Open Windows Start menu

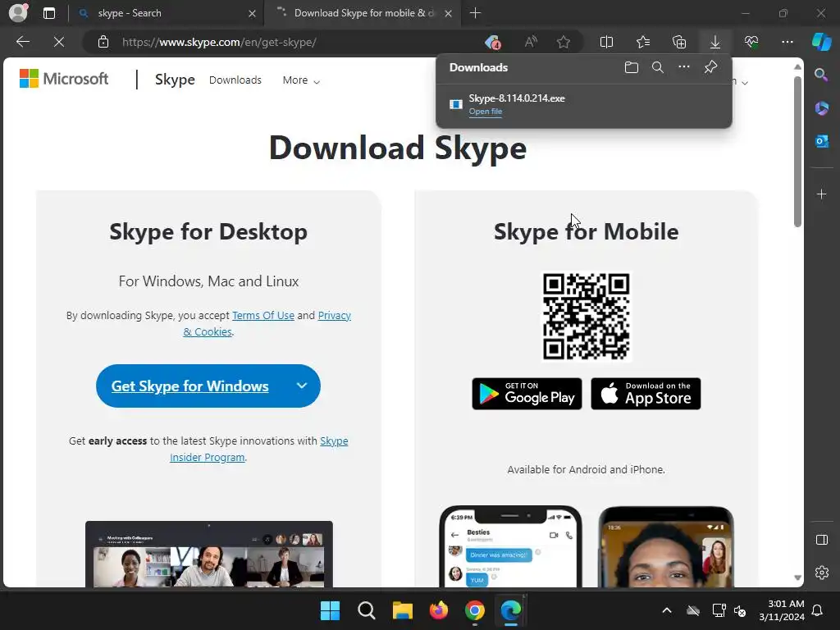(330, 610)
